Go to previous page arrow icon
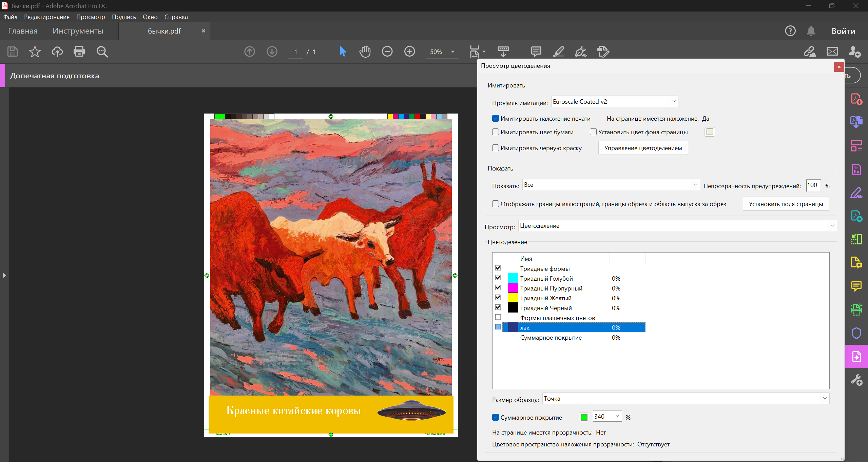Viewport: 868px width, 462px height. 250,52
